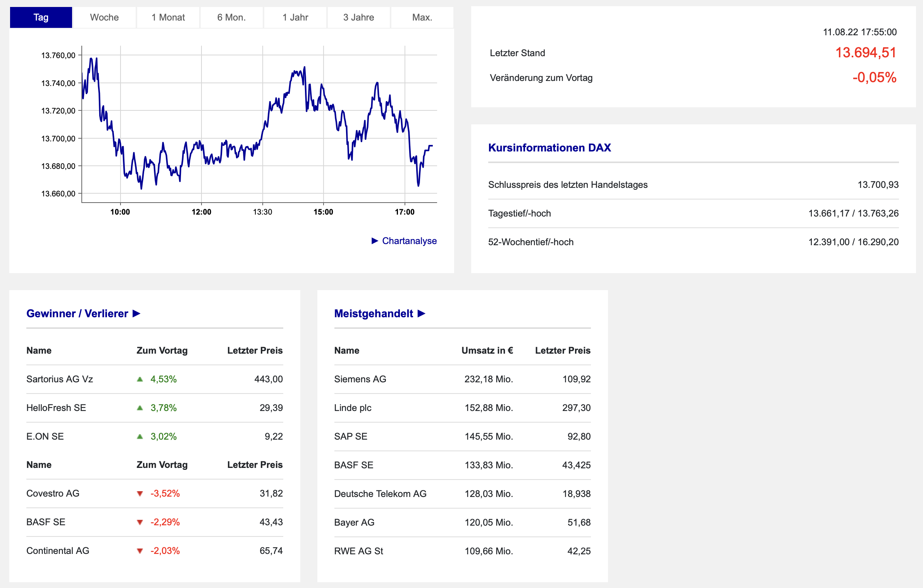Open Linde plc in Meistgehandelt list
923x588 pixels.
pyautogui.click(x=353, y=408)
